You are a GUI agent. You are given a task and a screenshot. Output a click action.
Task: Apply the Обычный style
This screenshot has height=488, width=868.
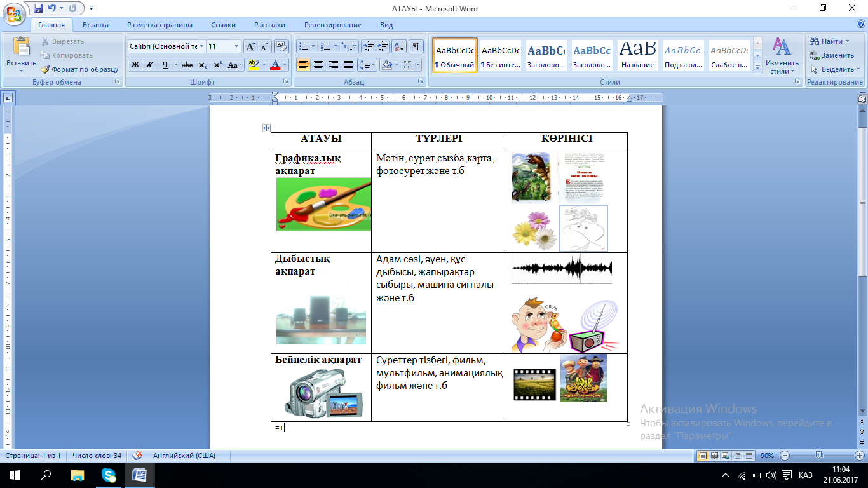(x=455, y=55)
